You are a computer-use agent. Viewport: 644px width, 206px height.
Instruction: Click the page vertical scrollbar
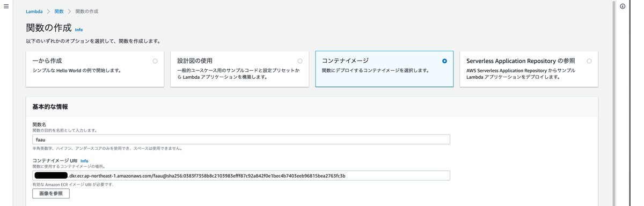(x=614, y=103)
